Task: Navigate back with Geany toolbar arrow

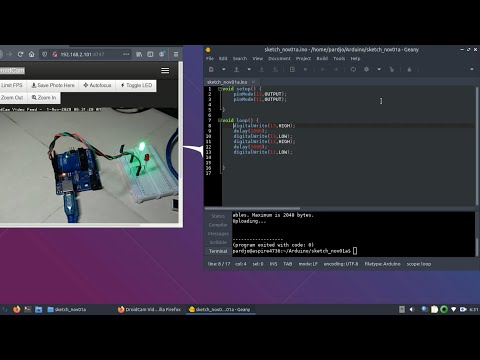Action: (323, 69)
